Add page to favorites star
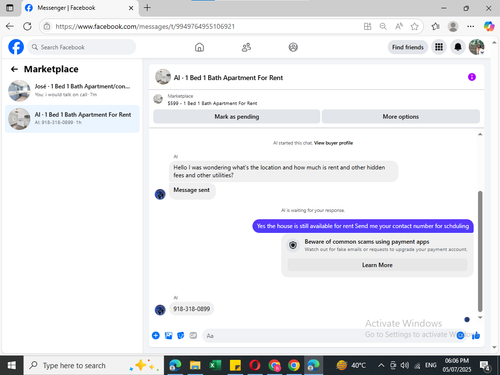 (414, 26)
